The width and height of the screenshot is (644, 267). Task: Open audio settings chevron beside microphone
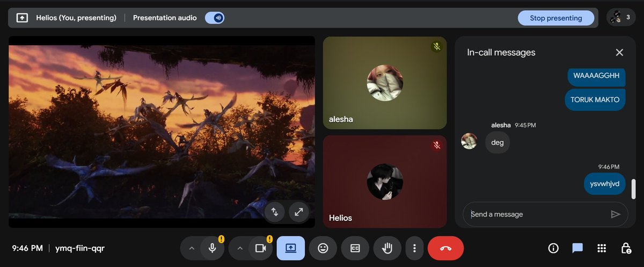191,248
